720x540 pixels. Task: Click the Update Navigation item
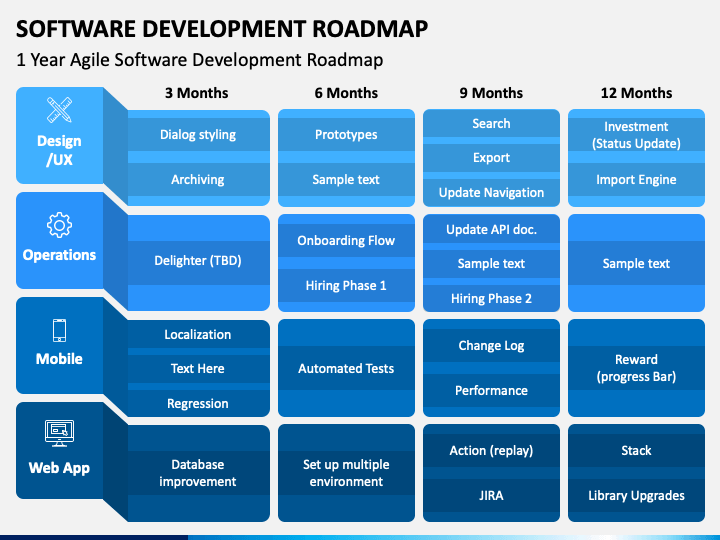[491, 192]
